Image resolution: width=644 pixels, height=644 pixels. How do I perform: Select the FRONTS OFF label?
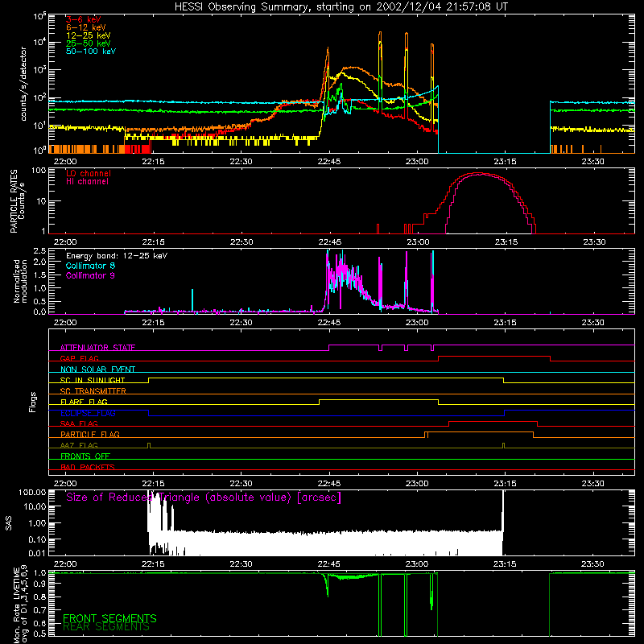85,456
